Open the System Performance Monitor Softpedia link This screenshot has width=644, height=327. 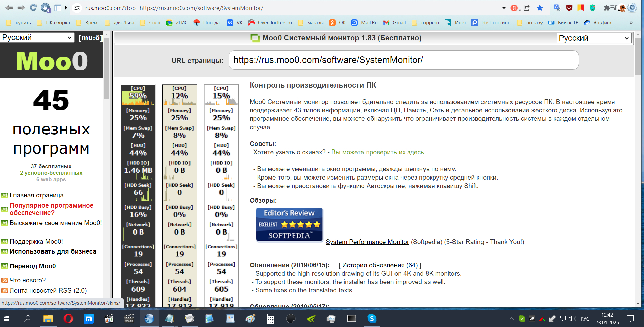pos(367,242)
